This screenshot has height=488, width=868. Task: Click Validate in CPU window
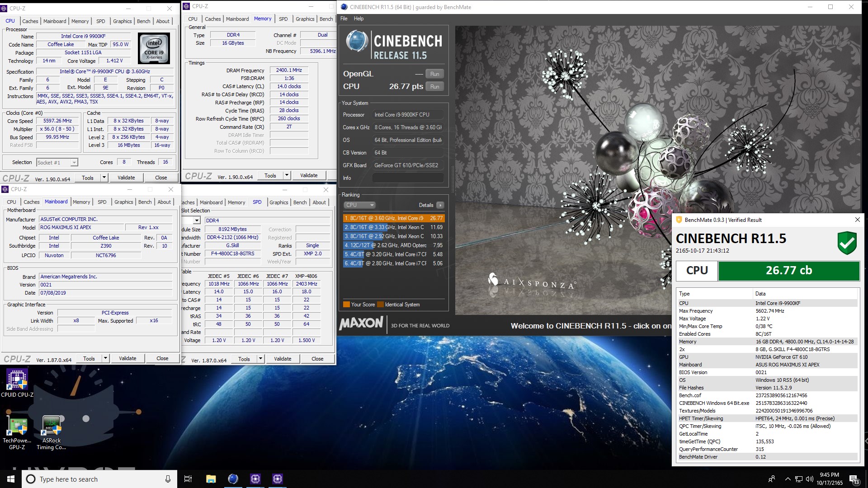click(127, 178)
